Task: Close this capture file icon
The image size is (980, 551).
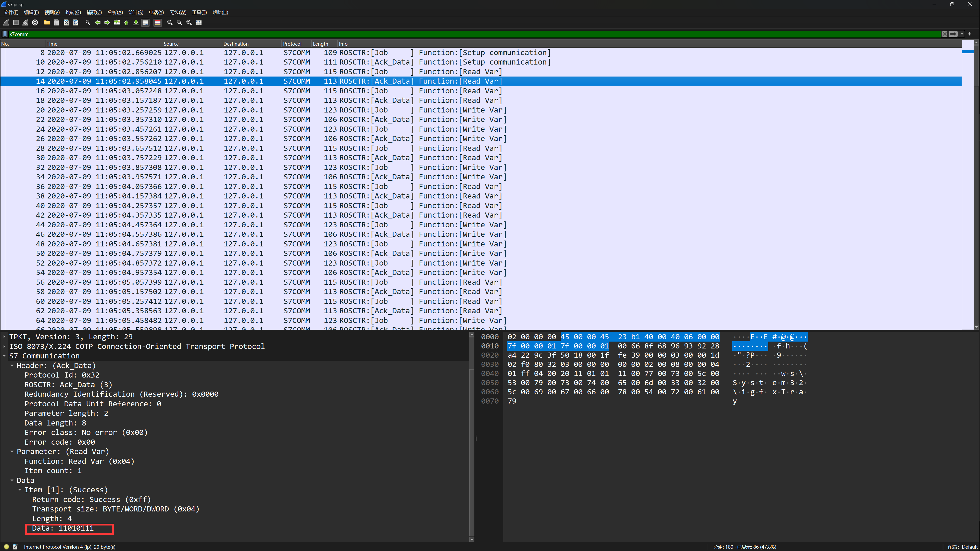Action: click(66, 22)
